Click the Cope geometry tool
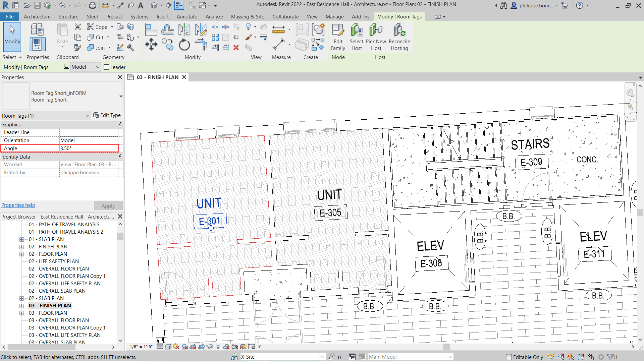Screen dimensions: 644x362 coord(98,27)
